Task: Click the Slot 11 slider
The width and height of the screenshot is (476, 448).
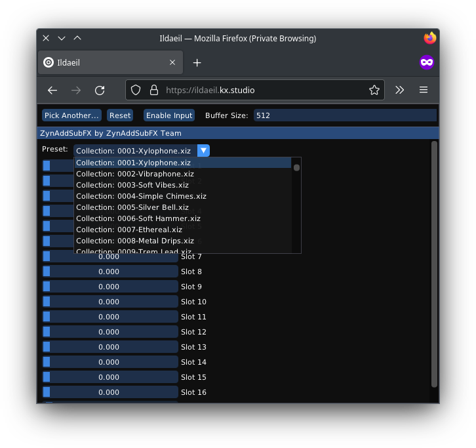Action: [x=110, y=317]
